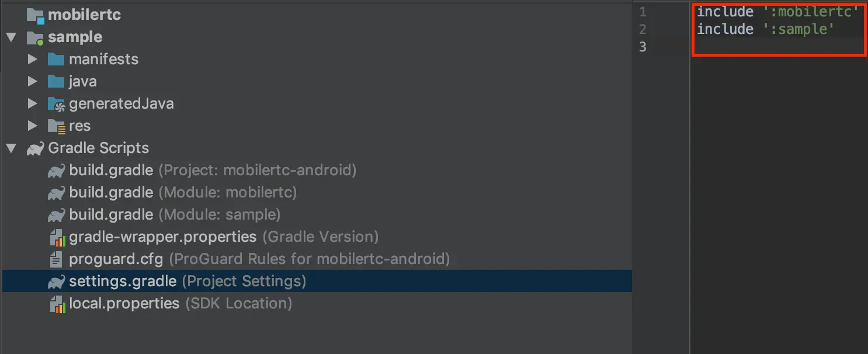868x354 pixels.
Task: Click line number 3 in gutter
Action: pyautogui.click(x=643, y=47)
